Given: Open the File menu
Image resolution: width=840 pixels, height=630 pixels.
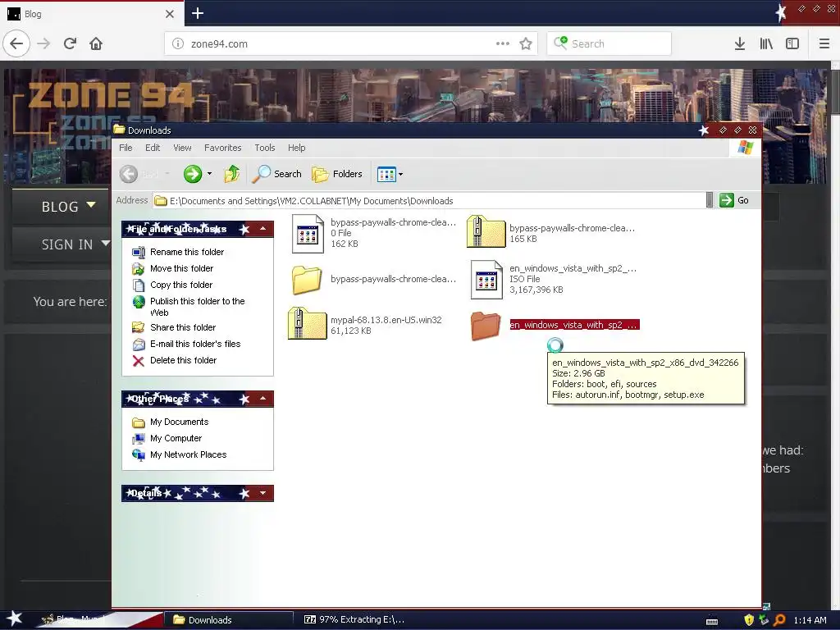Looking at the screenshot, I should click(x=126, y=148).
